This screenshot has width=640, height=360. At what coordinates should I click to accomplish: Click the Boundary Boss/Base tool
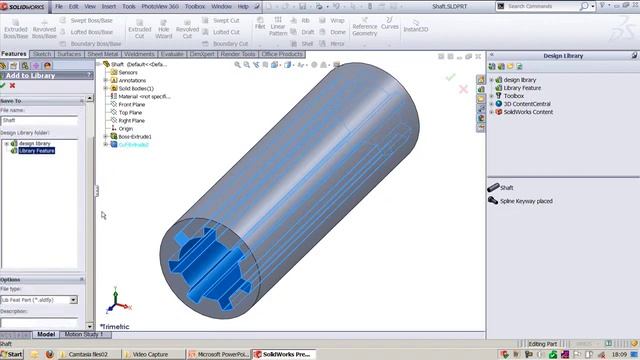91,44
